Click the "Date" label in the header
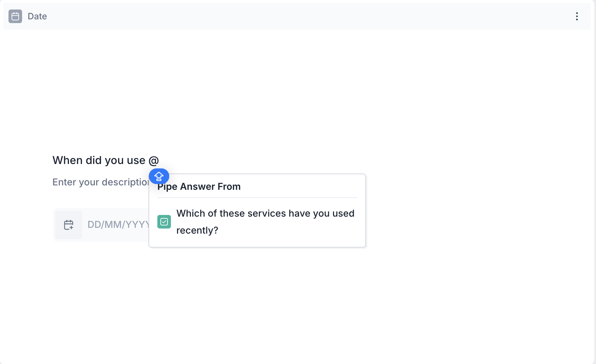 [x=37, y=16]
